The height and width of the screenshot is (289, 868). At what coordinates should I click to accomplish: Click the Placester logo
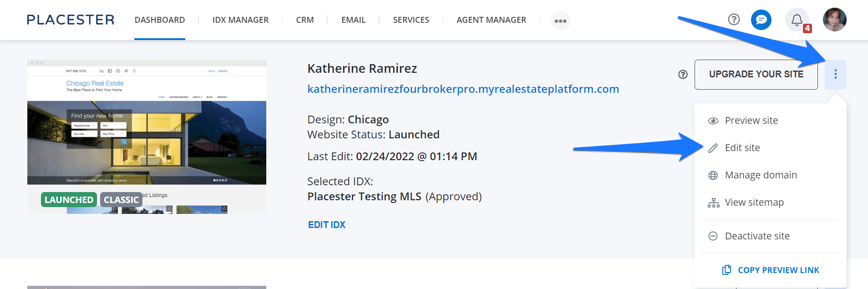[71, 20]
